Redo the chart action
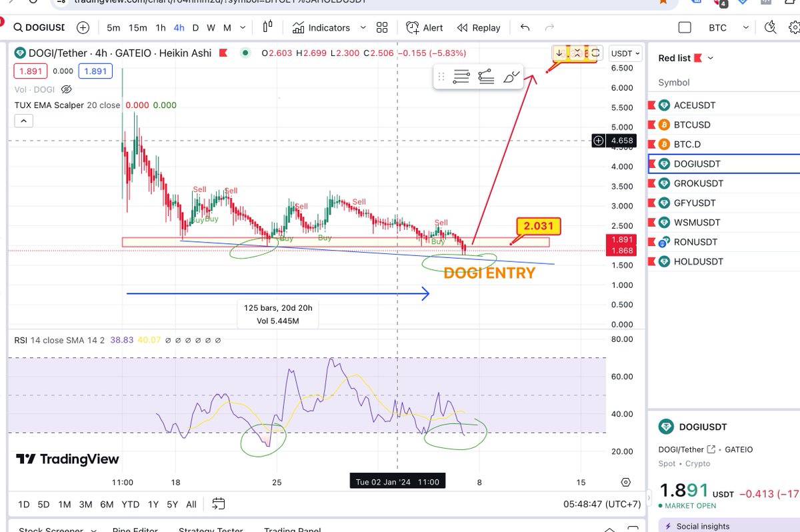 point(550,28)
